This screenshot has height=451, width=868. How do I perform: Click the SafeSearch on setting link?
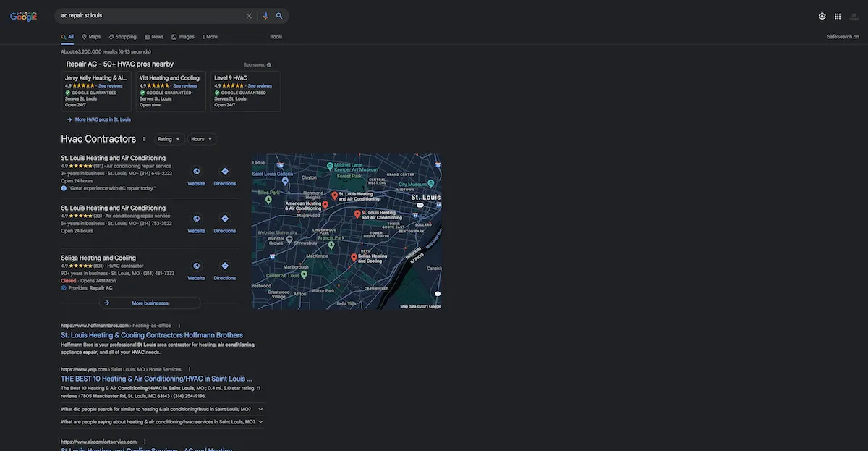pyautogui.click(x=843, y=37)
